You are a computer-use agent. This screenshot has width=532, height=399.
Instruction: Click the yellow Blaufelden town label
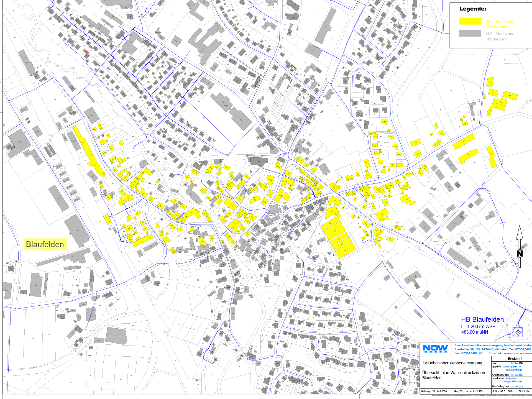coord(45,244)
